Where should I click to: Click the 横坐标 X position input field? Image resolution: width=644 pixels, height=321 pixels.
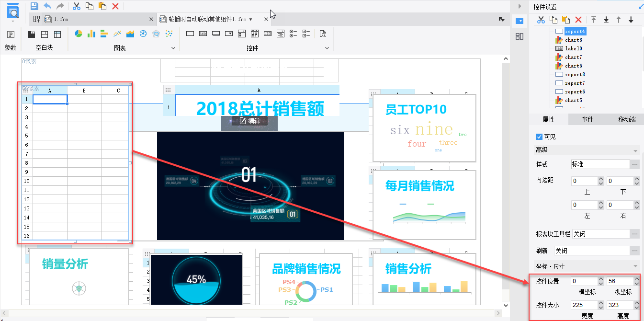click(x=584, y=281)
